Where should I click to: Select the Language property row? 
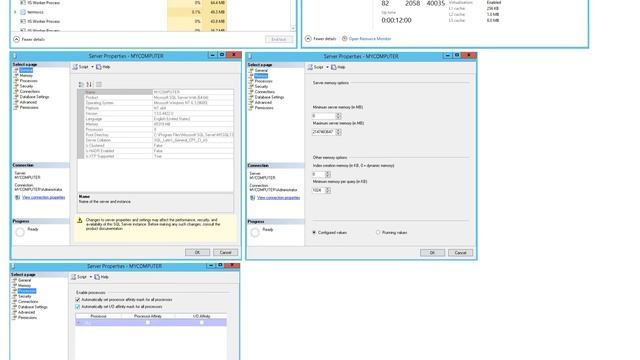pos(159,119)
